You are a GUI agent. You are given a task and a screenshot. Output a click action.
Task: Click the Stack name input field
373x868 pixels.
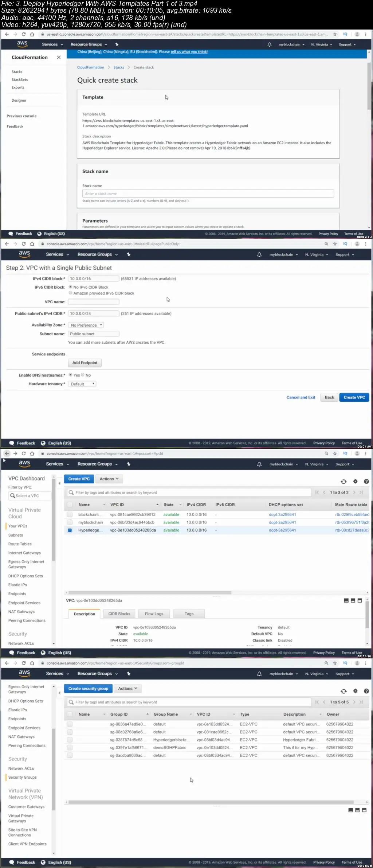(208, 194)
